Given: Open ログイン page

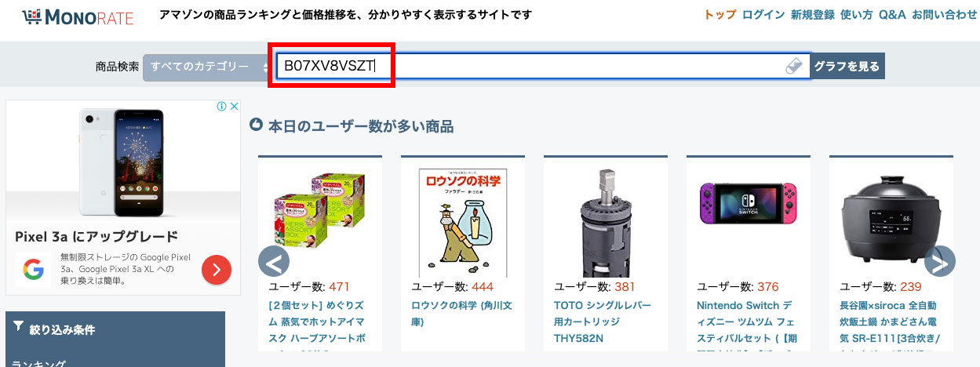Looking at the screenshot, I should pos(763,15).
